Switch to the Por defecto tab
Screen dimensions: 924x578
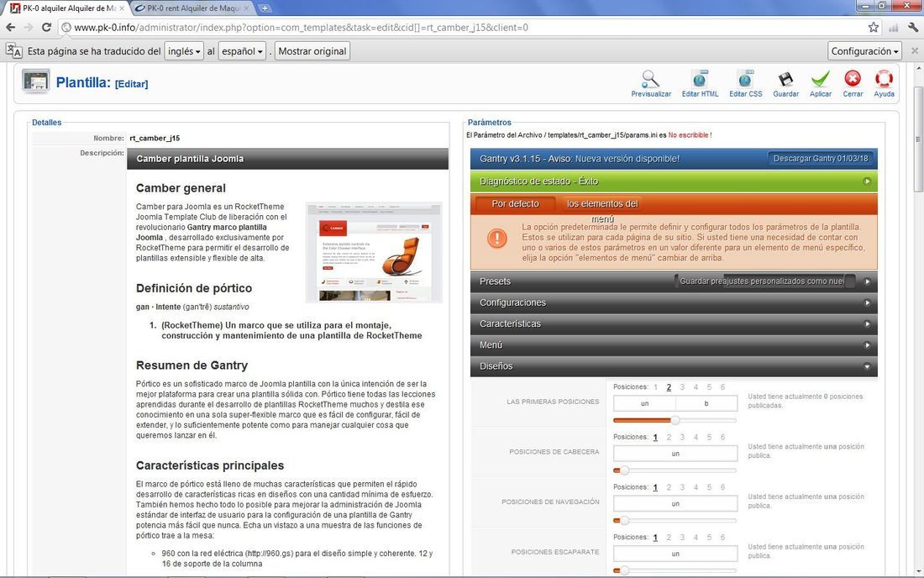point(515,204)
